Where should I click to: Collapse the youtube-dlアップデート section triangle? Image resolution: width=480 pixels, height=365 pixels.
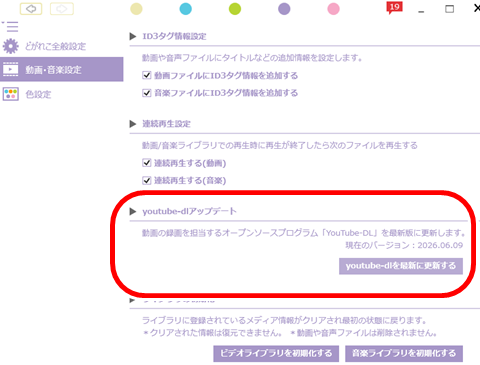[133, 211]
